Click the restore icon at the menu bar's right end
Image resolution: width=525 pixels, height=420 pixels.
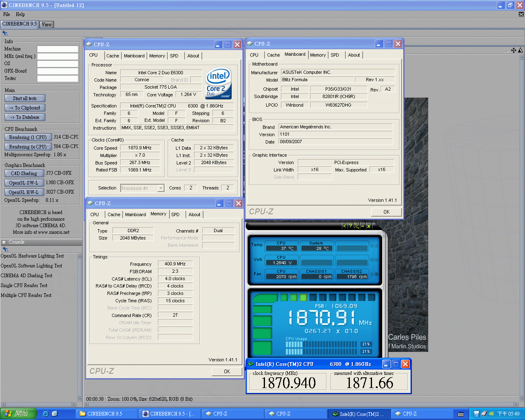coord(521,14)
